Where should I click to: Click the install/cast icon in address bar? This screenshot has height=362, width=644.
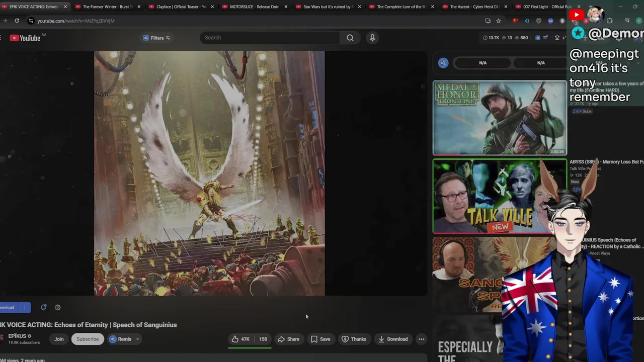(488, 21)
